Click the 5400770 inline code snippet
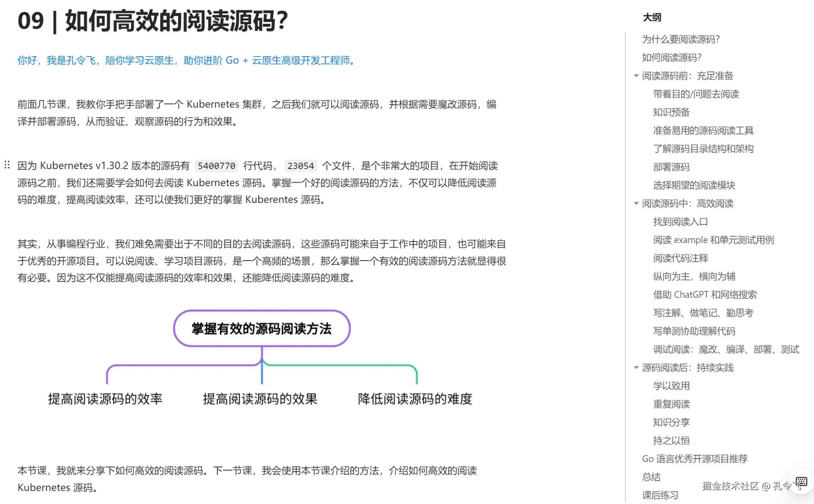The image size is (814, 504). (216, 166)
